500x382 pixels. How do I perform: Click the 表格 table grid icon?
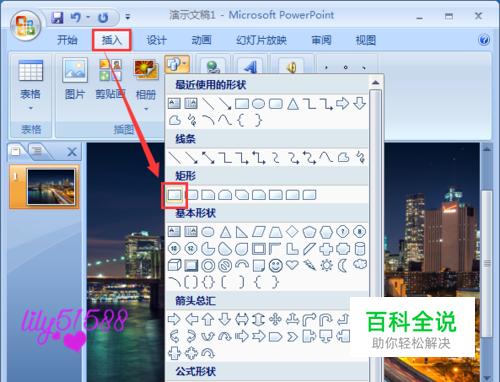click(x=31, y=70)
